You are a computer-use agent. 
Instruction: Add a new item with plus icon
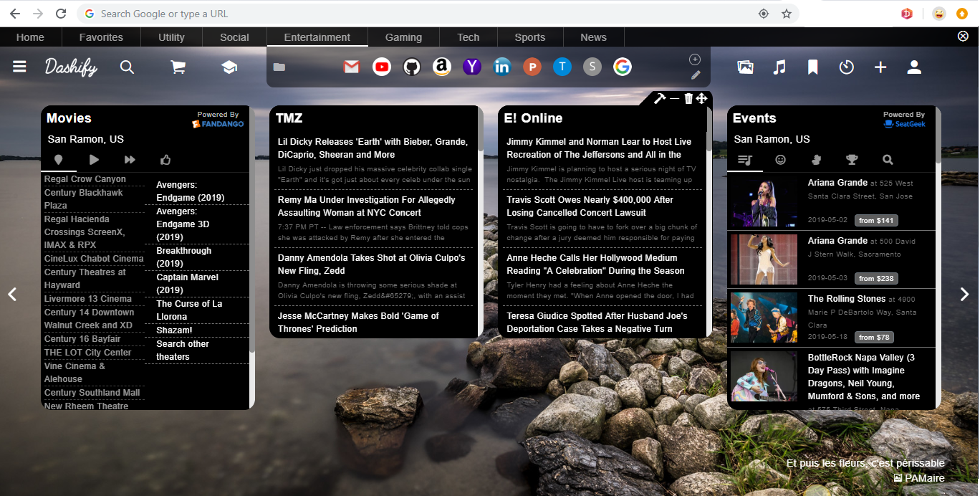click(880, 67)
